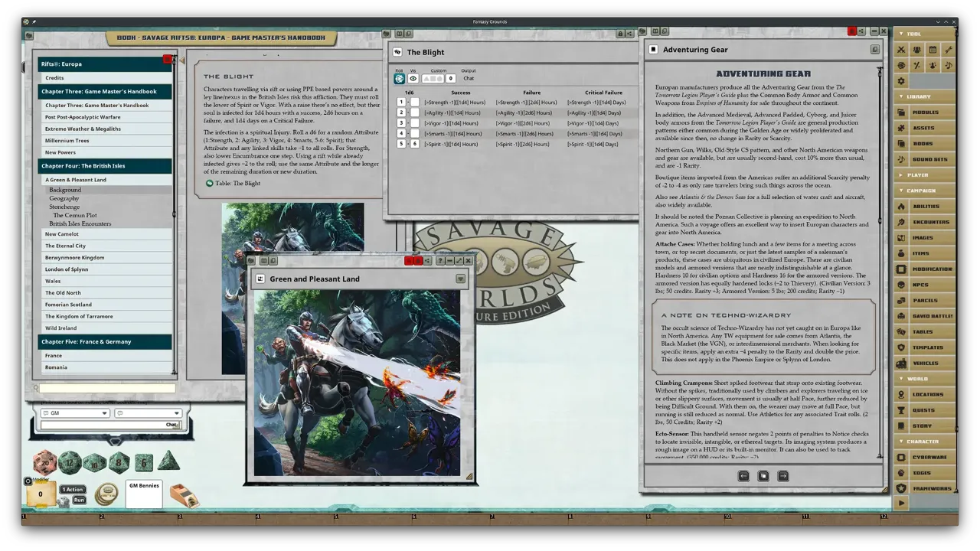Screen dimensions: 980x551
Task: Click the Chat button in the chat entry
Action: tap(171, 425)
